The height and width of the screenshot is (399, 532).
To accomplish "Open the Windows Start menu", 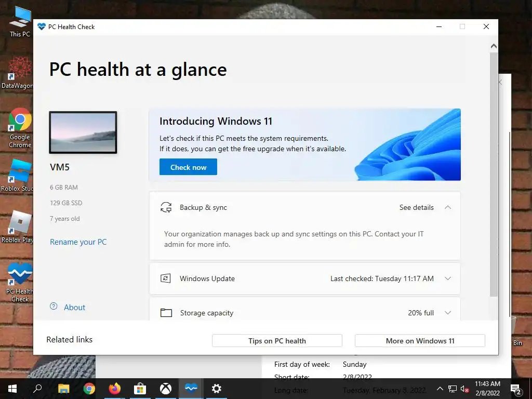I will pos(12,389).
